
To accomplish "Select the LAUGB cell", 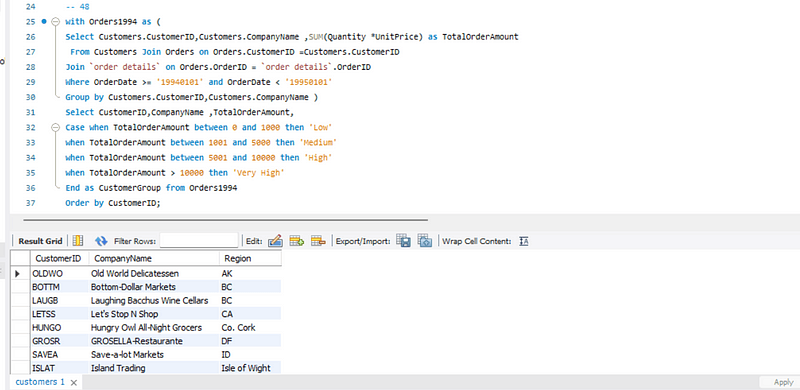I will point(60,301).
